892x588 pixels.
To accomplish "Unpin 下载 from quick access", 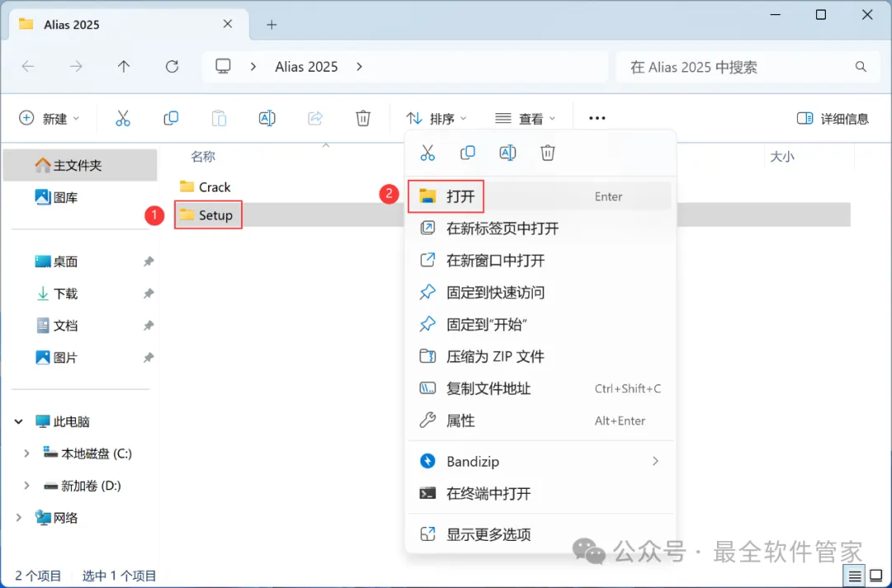I will tap(148, 293).
